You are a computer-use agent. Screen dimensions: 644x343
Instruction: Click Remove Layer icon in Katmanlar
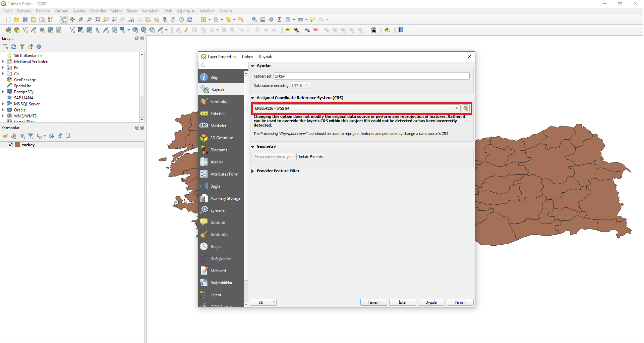[x=68, y=136]
